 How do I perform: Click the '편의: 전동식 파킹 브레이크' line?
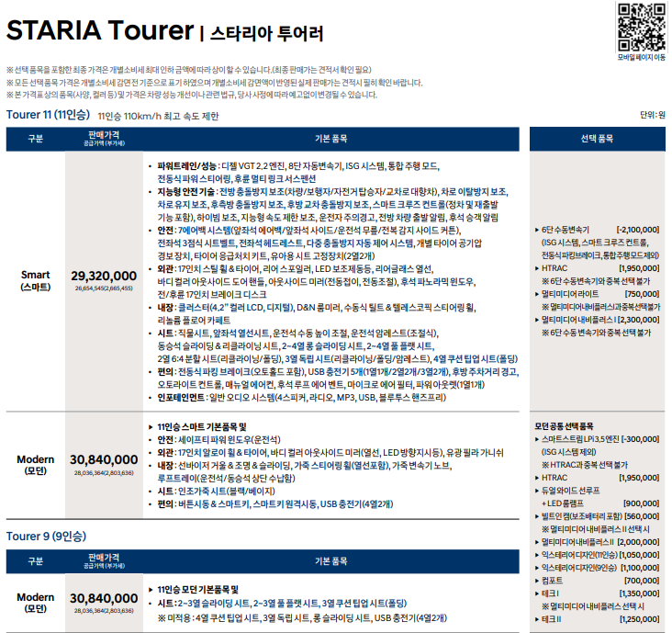point(338,372)
